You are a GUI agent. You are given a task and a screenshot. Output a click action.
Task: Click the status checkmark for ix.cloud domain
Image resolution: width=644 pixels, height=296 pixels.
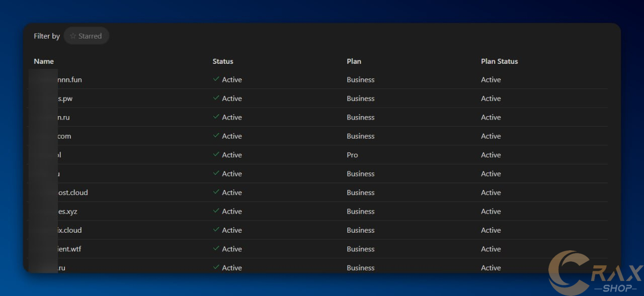pos(216,230)
